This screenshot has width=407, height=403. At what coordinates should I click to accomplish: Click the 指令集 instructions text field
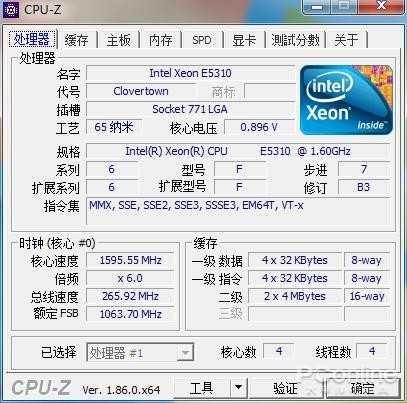click(238, 211)
